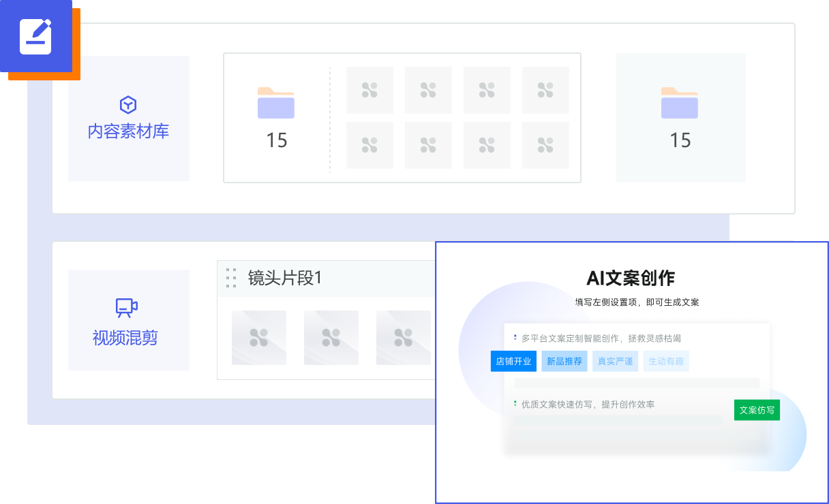Select the 店铺开业 tag

(x=513, y=362)
